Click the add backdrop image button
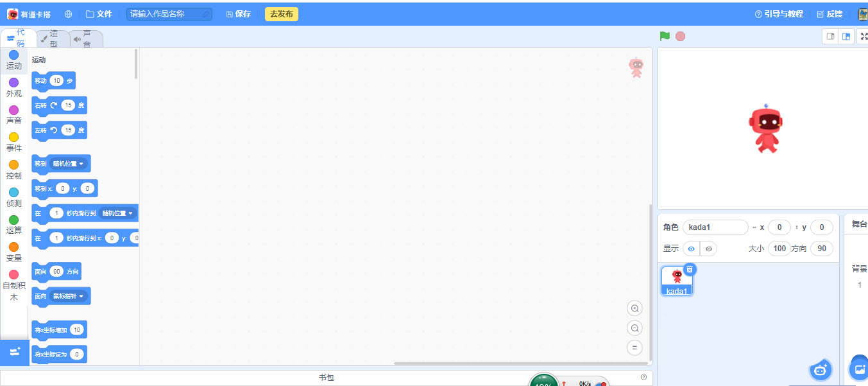 click(x=859, y=369)
